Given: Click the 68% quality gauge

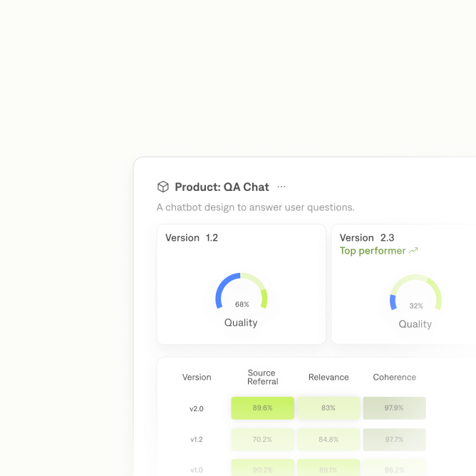Looking at the screenshot, I should pos(242,291).
